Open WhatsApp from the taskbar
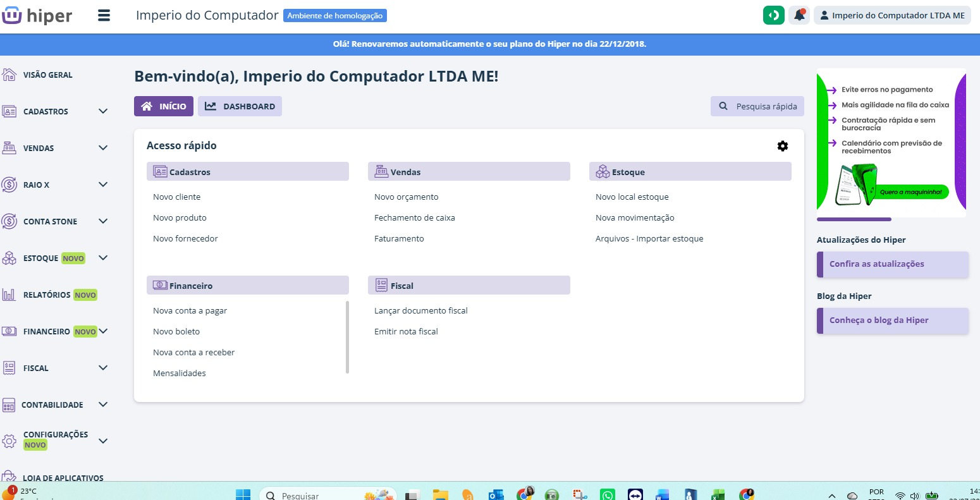 click(608, 495)
